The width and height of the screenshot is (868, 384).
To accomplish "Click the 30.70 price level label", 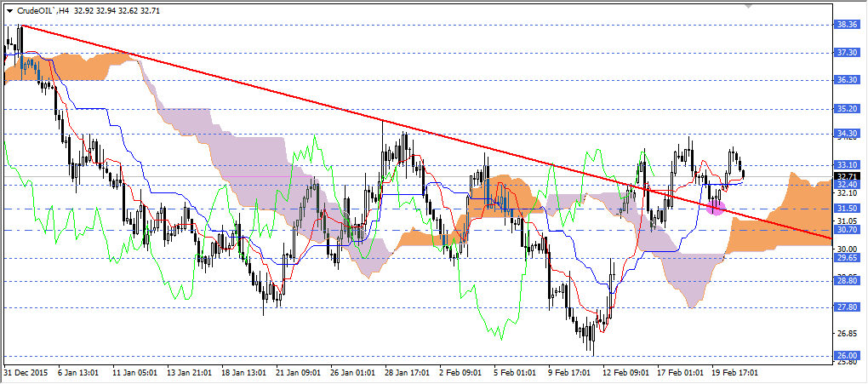I will (x=848, y=230).
